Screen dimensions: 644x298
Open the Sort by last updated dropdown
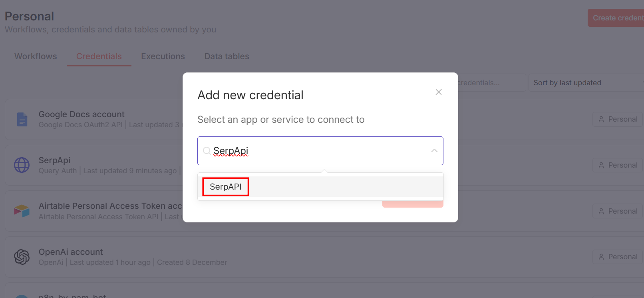tap(586, 83)
